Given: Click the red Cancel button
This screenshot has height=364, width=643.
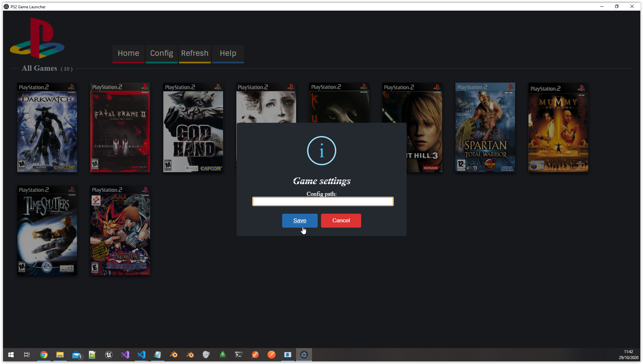Looking at the screenshot, I should 341,221.
